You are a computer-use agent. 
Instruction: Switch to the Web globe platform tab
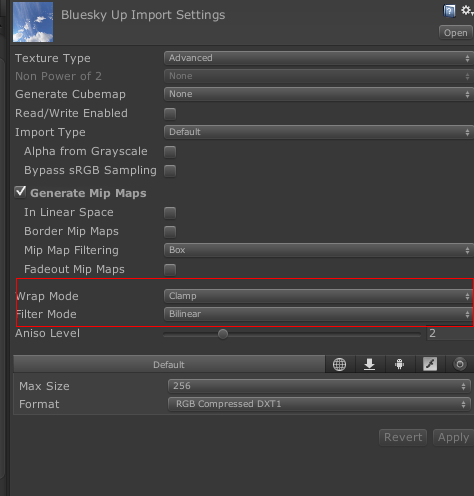(x=340, y=364)
